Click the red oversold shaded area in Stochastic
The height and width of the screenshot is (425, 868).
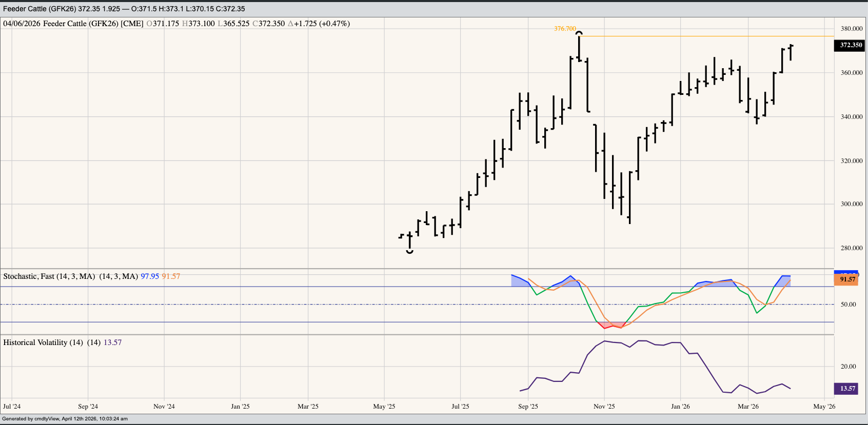(613, 325)
